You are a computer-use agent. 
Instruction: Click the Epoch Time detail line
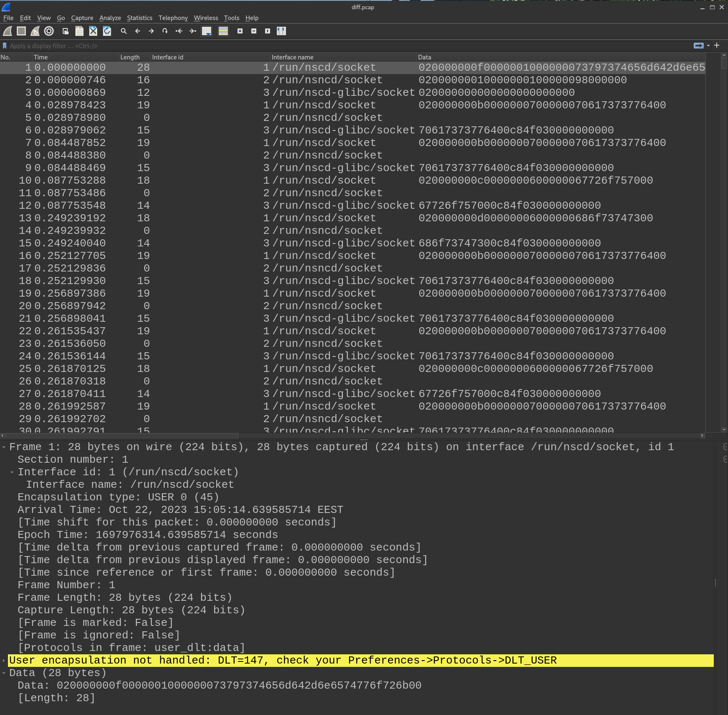point(148,535)
